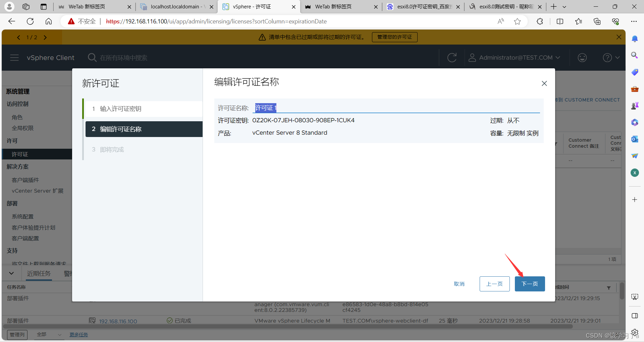This screenshot has height=342, width=644.
Task: Open vertical tabs actions menu icon
Action: tap(43, 6)
